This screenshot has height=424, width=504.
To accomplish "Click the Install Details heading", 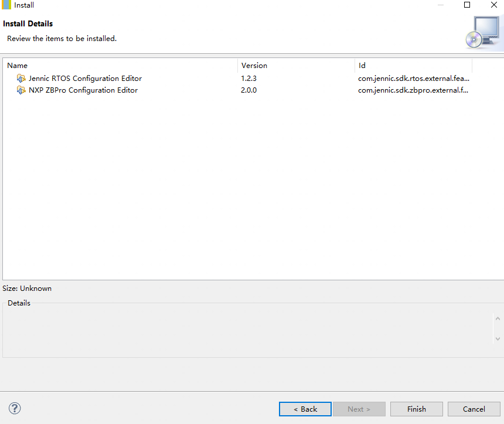I will click(28, 23).
